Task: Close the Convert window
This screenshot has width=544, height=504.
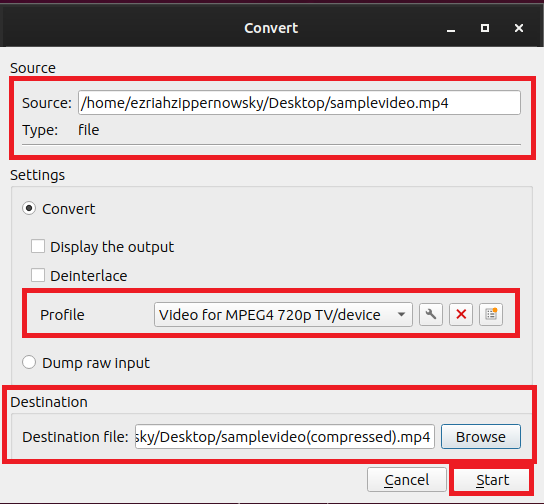Action: click(519, 28)
